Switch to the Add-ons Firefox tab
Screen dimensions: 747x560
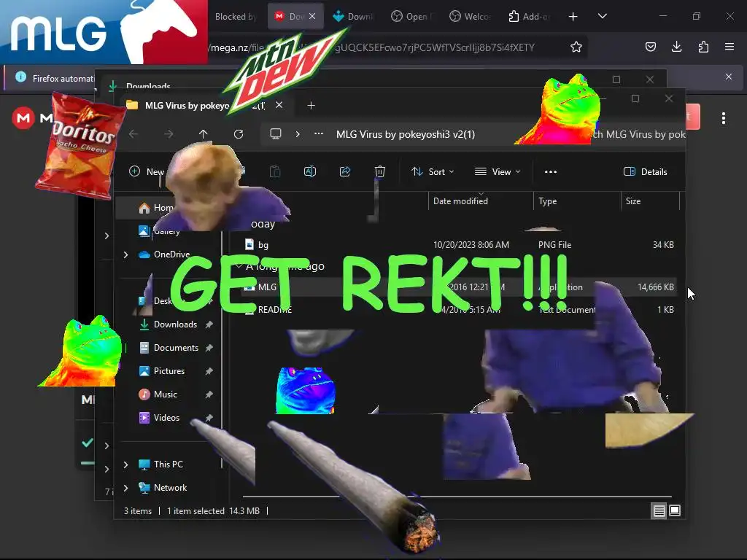[x=529, y=17]
